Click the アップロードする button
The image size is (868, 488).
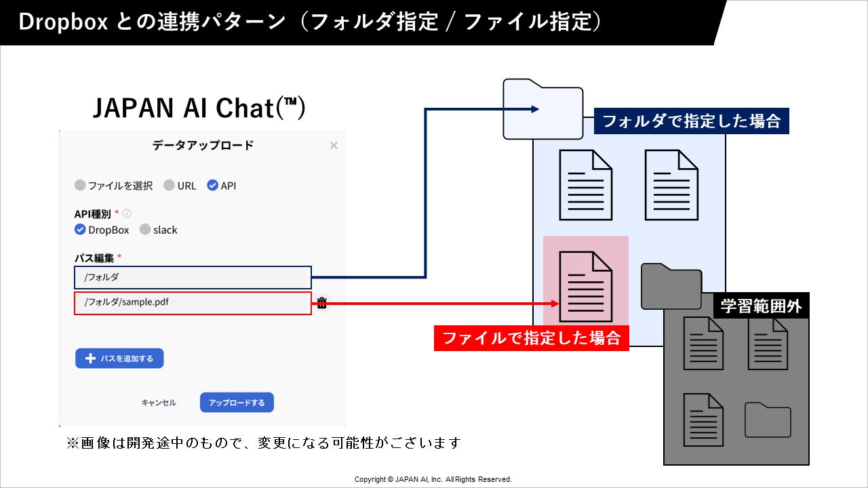237,403
